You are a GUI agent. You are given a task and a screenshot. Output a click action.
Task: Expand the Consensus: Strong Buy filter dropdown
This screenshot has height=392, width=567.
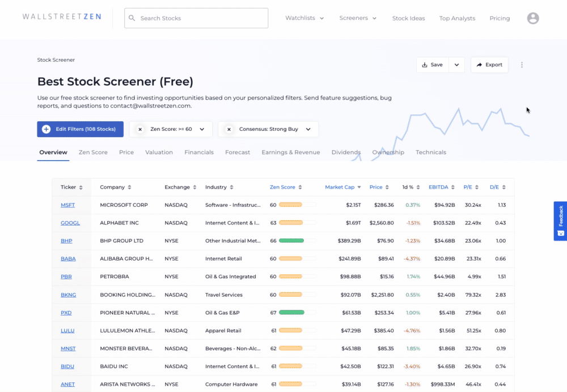pos(308,129)
